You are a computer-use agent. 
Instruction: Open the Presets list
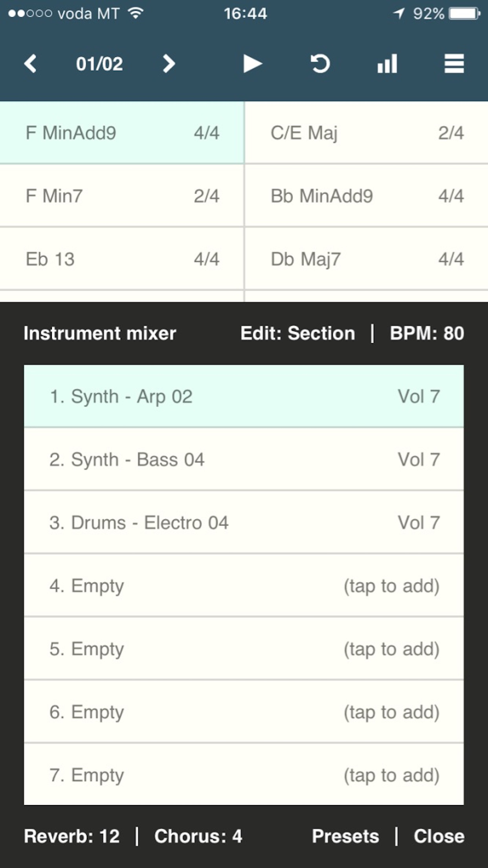(345, 836)
